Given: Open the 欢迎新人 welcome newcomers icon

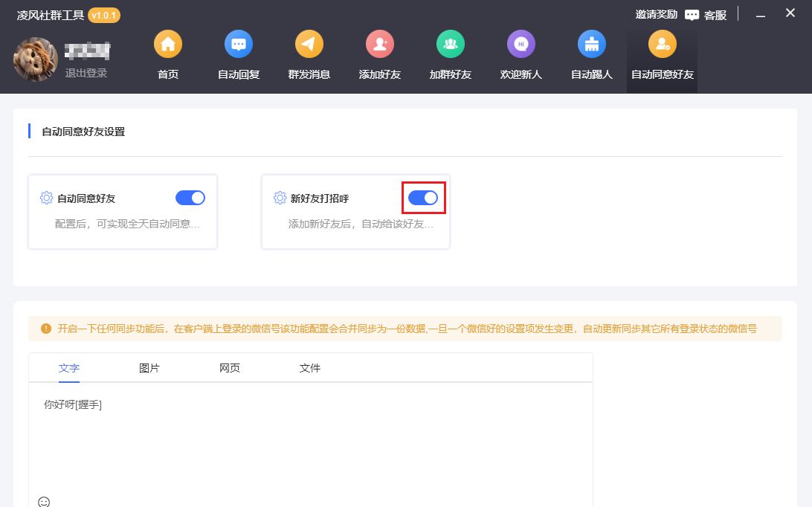Looking at the screenshot, I should pyautogui.click(x=521, y=44).
